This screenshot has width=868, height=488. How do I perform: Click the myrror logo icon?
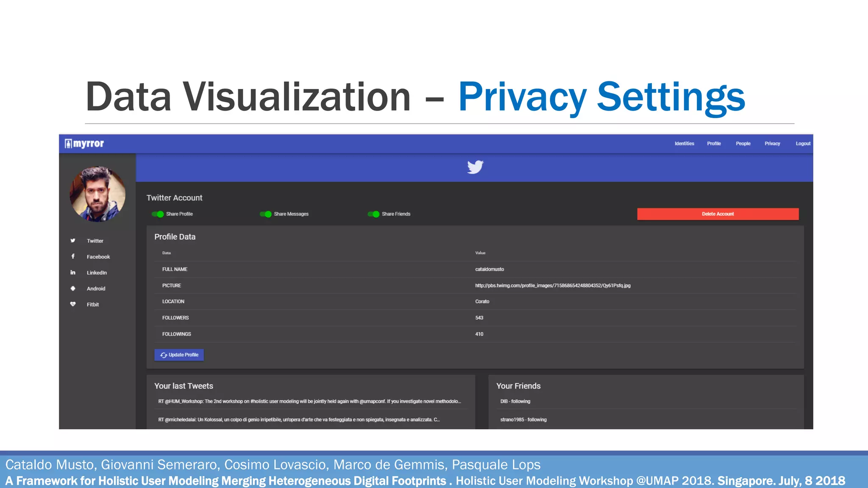tap(68, 144)
